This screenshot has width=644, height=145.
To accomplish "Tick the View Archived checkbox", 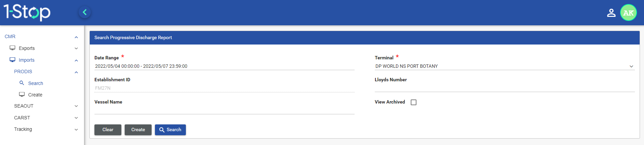I will 413,102.
